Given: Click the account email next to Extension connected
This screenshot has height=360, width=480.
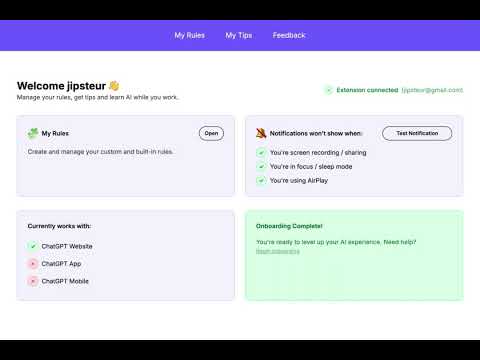Looking at the screenshot, I should click(x=432, y=90).
